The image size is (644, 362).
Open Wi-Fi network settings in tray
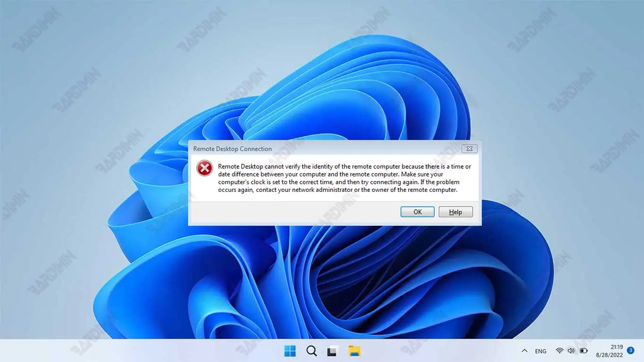coord(560,351)
